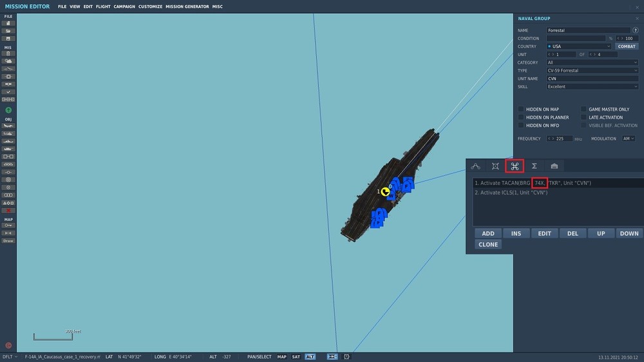
Task: Open advanced waypoint actions tab icon
Action: coord(515,166)
